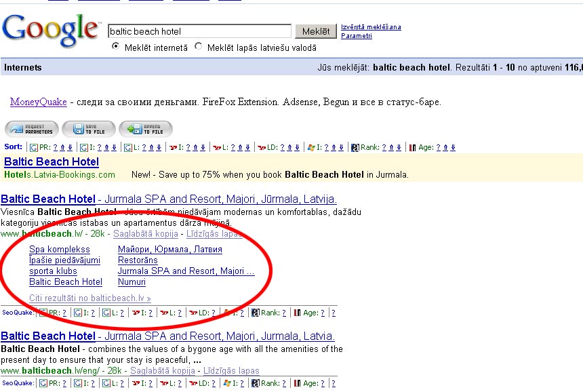Click the Google PR icon in the Sort row
Image resolution: width=583 pixels, height=392 pixels.
point(34,148)
